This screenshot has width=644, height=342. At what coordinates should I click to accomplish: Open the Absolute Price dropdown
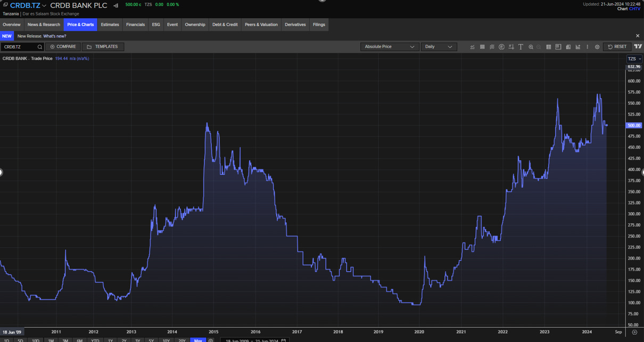pos(390,47)
